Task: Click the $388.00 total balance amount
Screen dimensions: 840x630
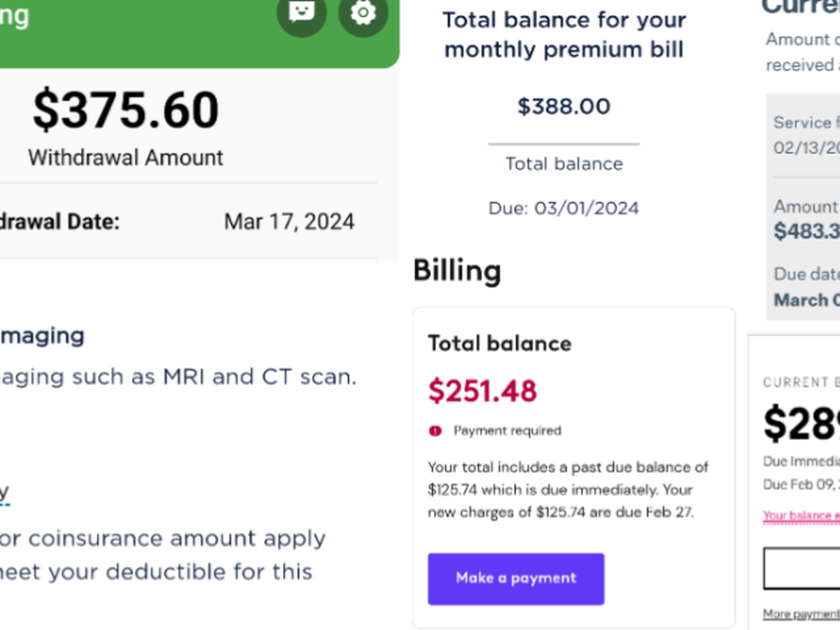Action: (x=563, y=106)
